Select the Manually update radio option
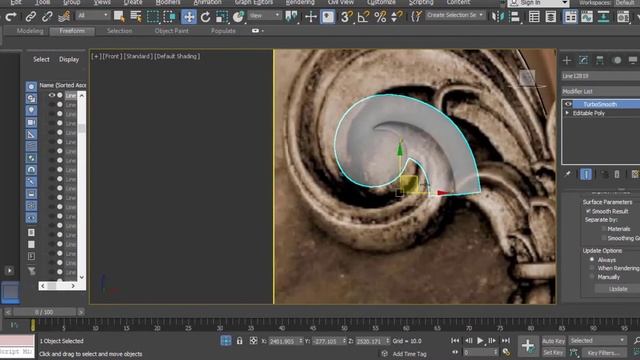640x360 pixels. tap(592, 277)
